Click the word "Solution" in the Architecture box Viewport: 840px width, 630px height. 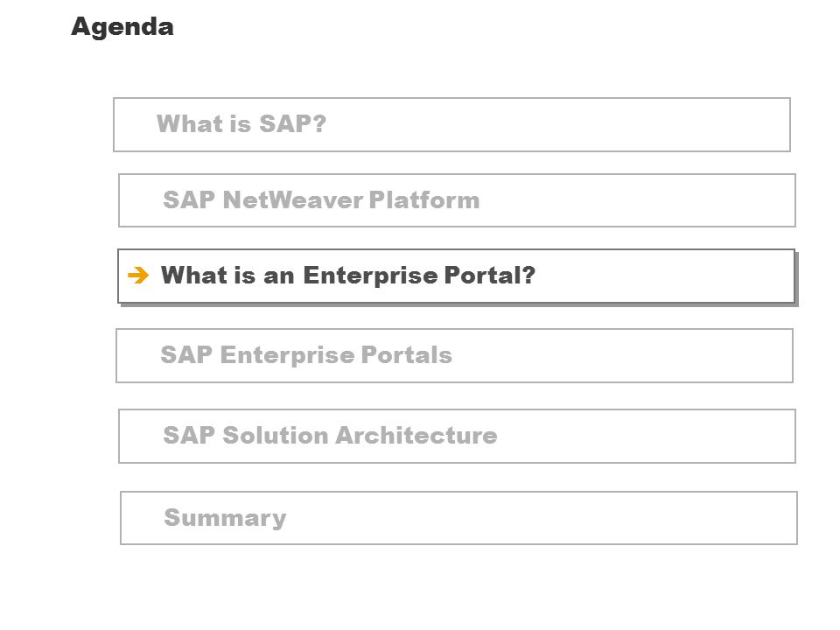pyautogui.click(x=276, y=435)
